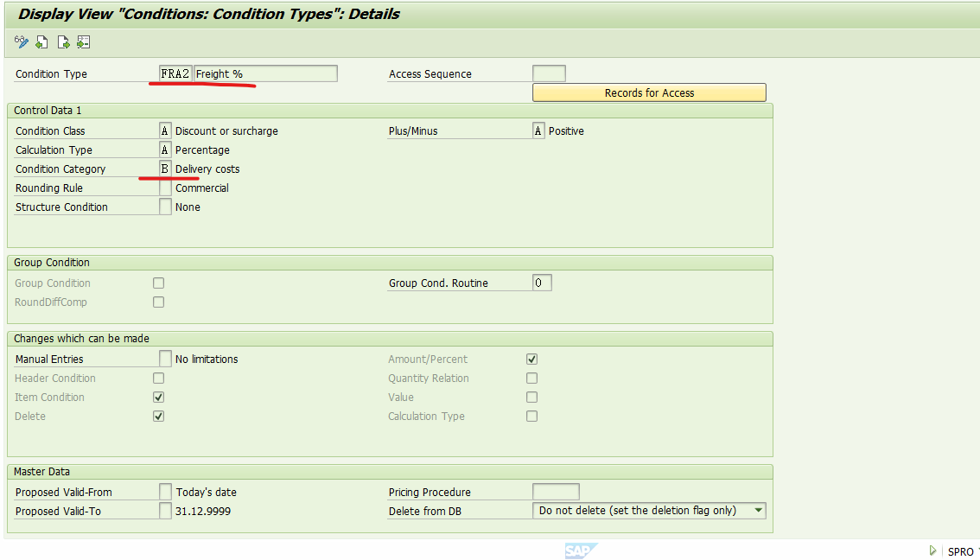Click the Proposed Valid-To field
980x560 pixels.
(165, 512)
